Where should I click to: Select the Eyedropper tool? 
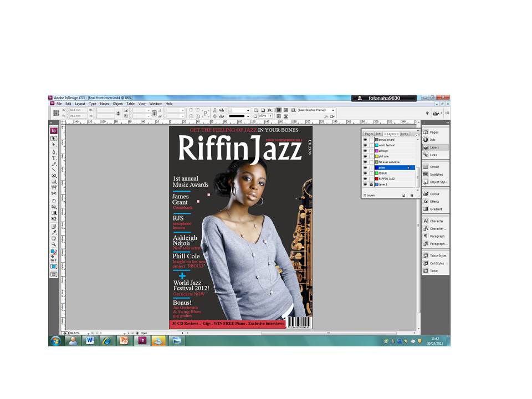54,232
